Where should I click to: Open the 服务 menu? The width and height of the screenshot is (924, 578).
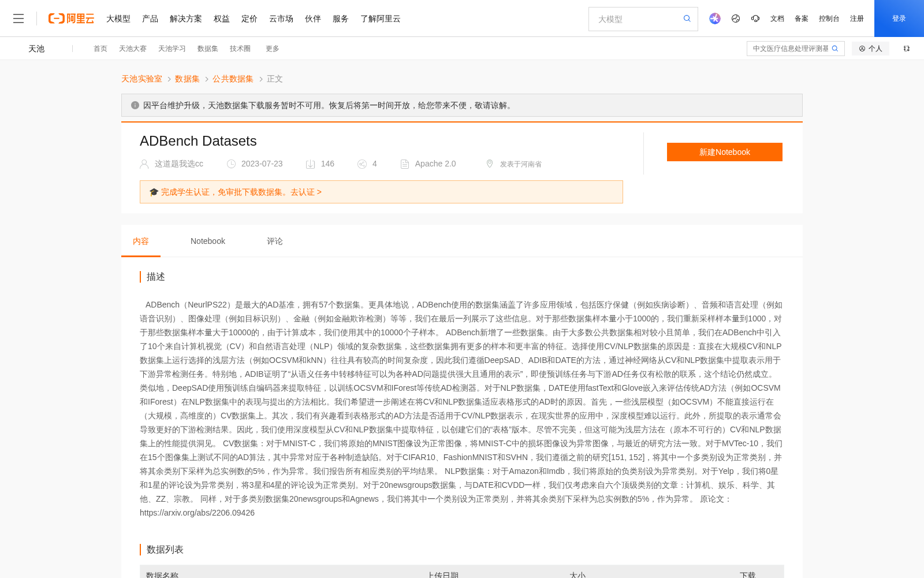pos(341,18)
